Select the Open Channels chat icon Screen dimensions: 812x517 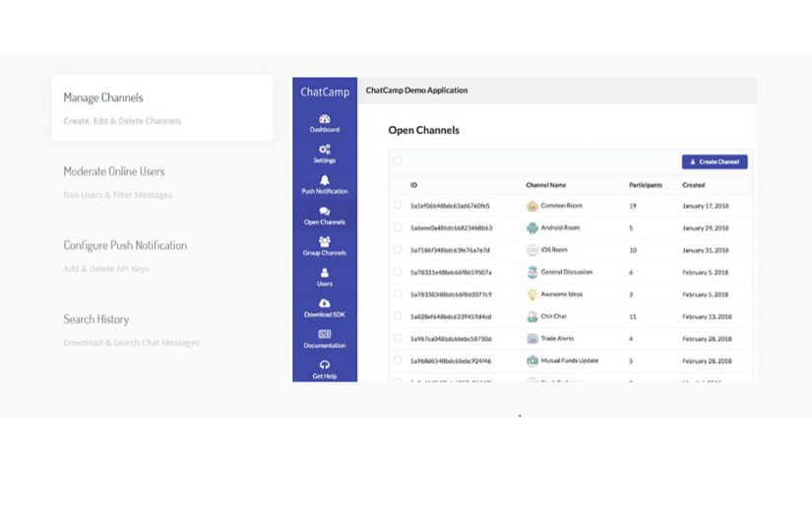324,212
